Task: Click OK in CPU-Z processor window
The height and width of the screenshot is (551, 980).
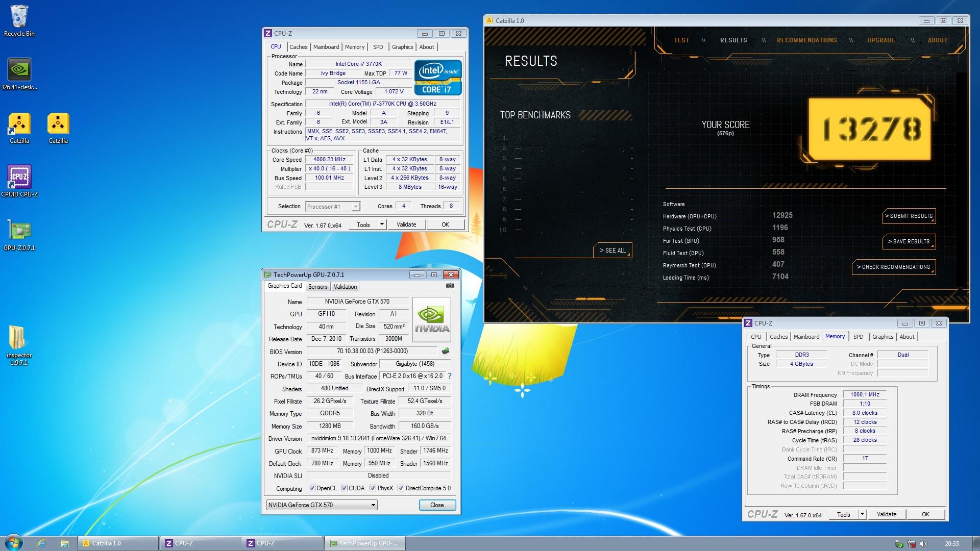Action: click(x=445, y=224)
